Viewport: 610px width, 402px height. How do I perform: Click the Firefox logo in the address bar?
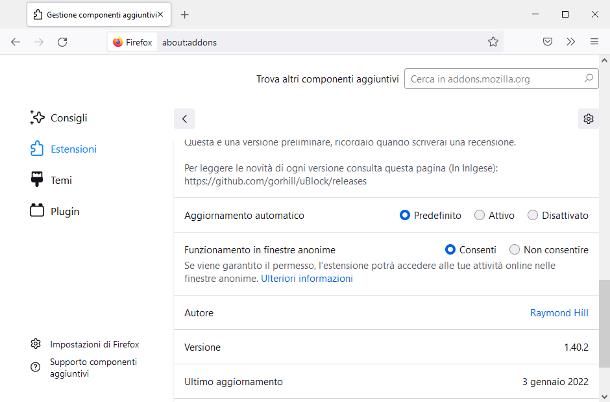[117, 42]
